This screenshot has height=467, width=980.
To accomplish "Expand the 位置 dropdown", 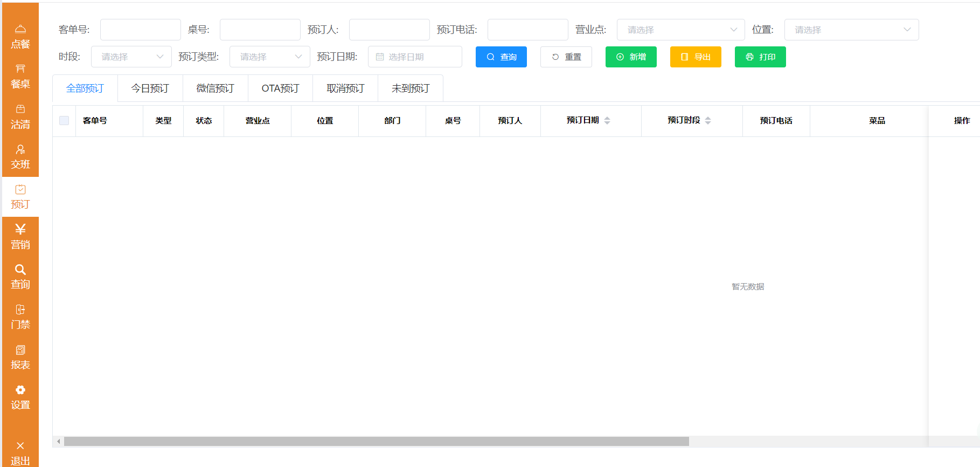I will (x=851, y=30).
